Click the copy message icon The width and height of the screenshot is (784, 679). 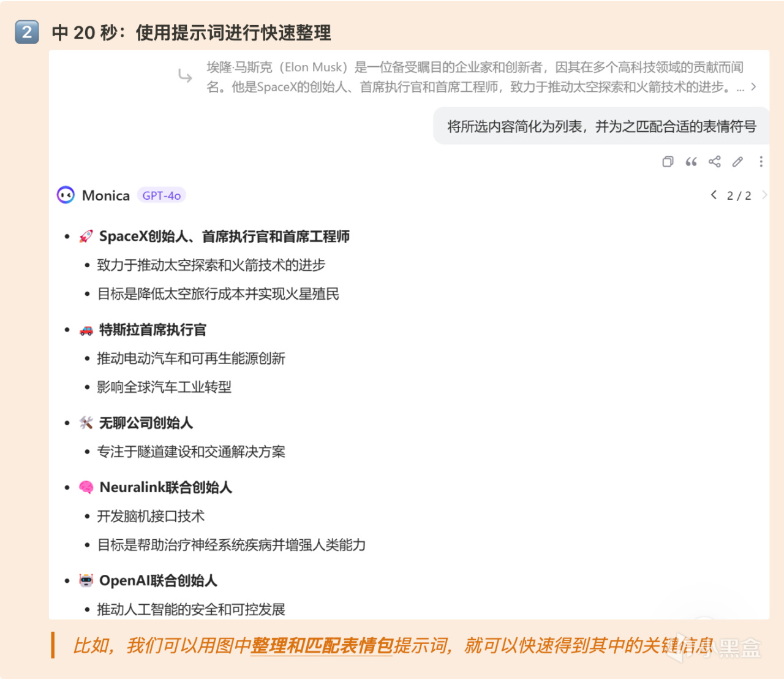coord(668,162)
